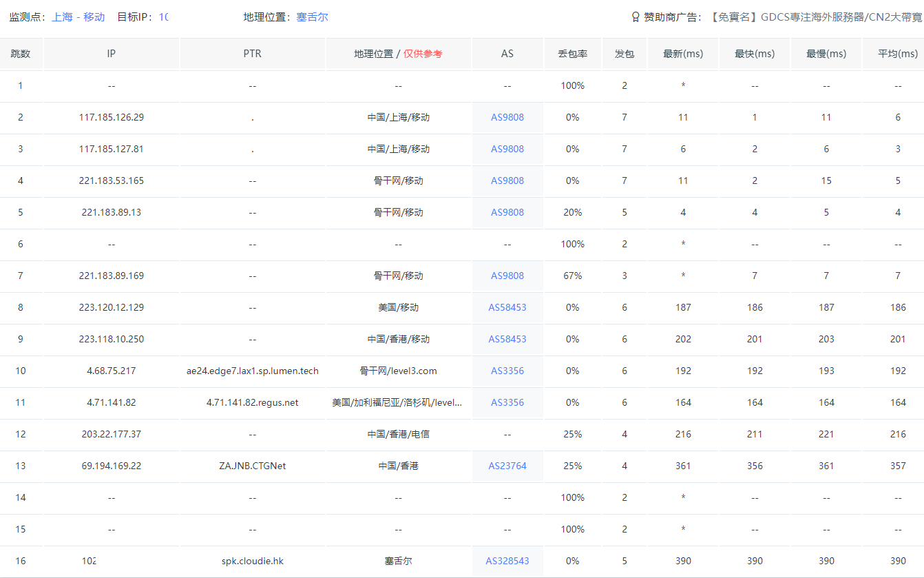
Task: Click hop number 16
Action: click(21, 561)
